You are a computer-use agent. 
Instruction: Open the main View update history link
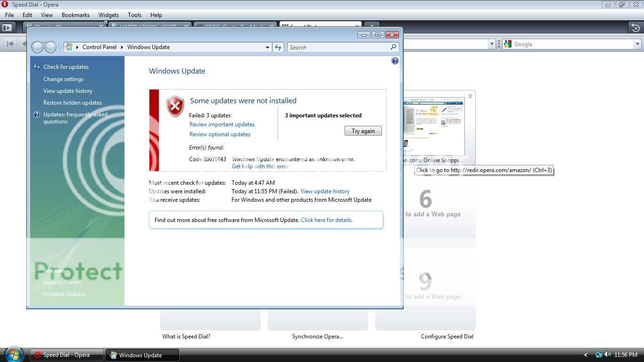click(x=325, y=191)
